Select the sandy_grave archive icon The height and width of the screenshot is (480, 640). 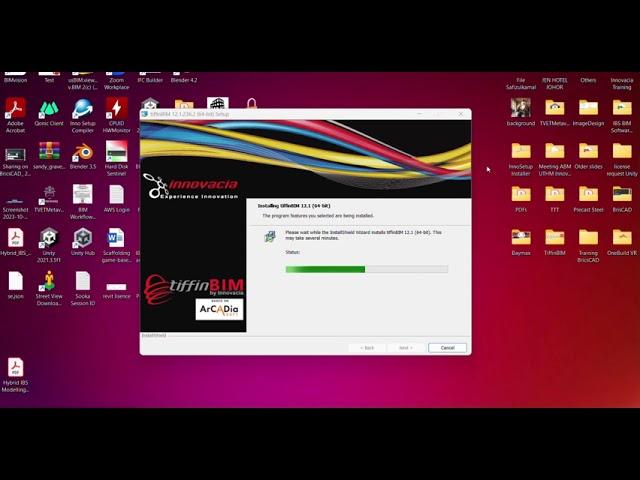click(49, 156)
